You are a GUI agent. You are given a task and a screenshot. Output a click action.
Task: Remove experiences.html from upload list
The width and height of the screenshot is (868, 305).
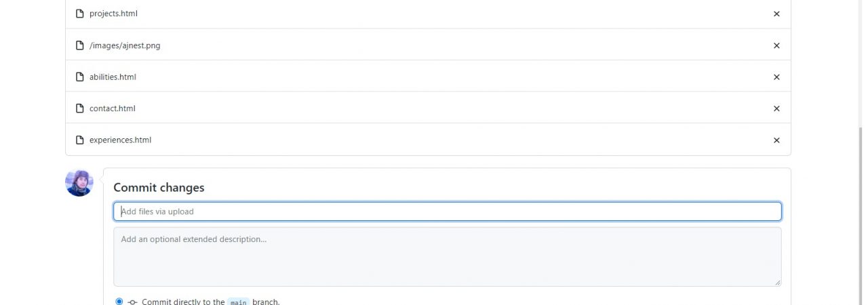click(776, 140)
